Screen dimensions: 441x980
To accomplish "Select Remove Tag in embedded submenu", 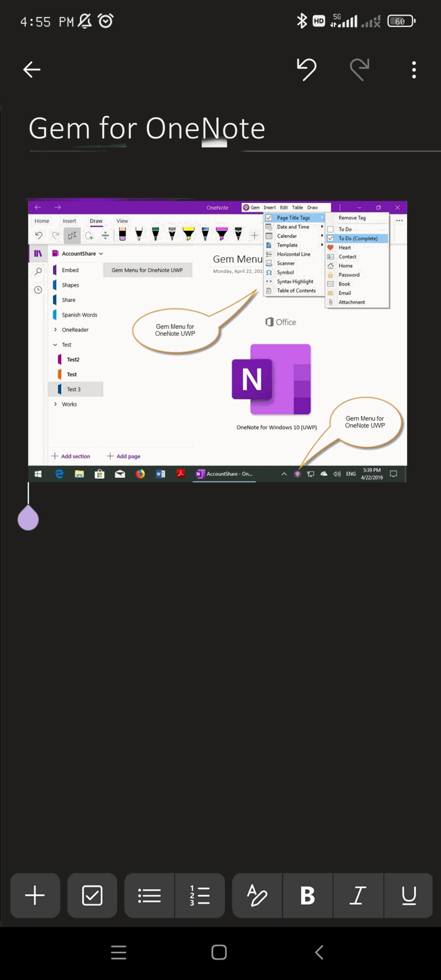I will coord(357,217).
